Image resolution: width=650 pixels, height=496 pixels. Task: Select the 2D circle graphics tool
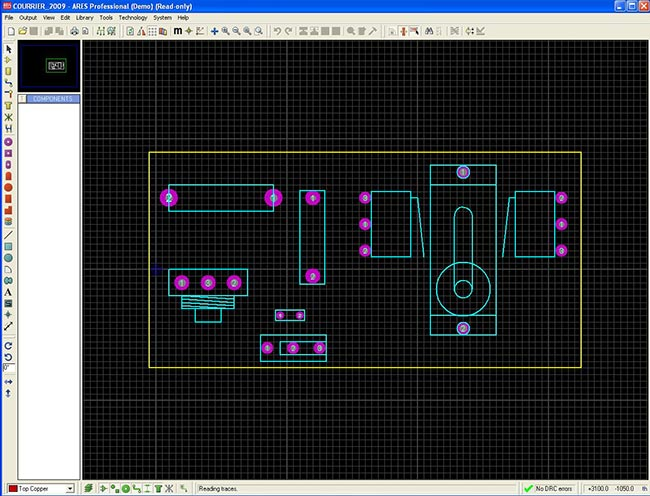point(8,258)
